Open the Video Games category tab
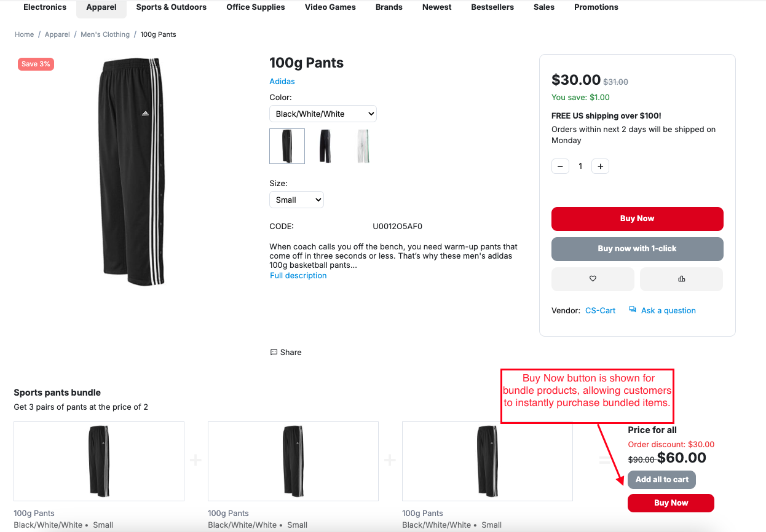 [x=330, y=7]
